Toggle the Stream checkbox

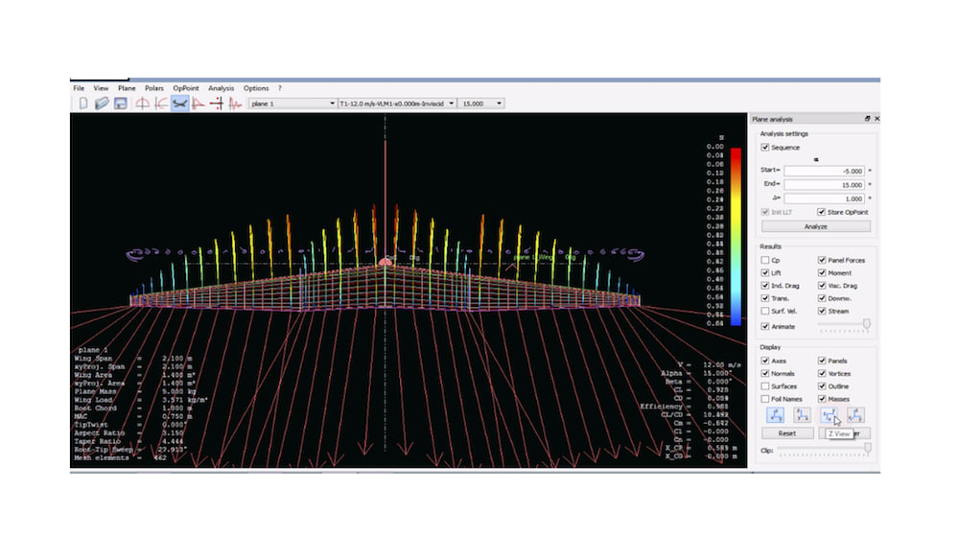coord(822,312)
